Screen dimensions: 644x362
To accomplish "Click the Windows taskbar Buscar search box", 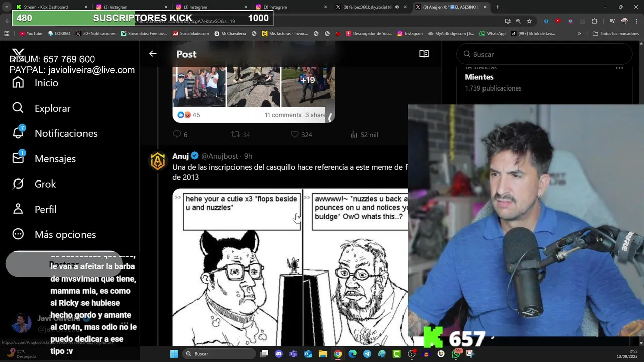I will (x=219, y=354).
